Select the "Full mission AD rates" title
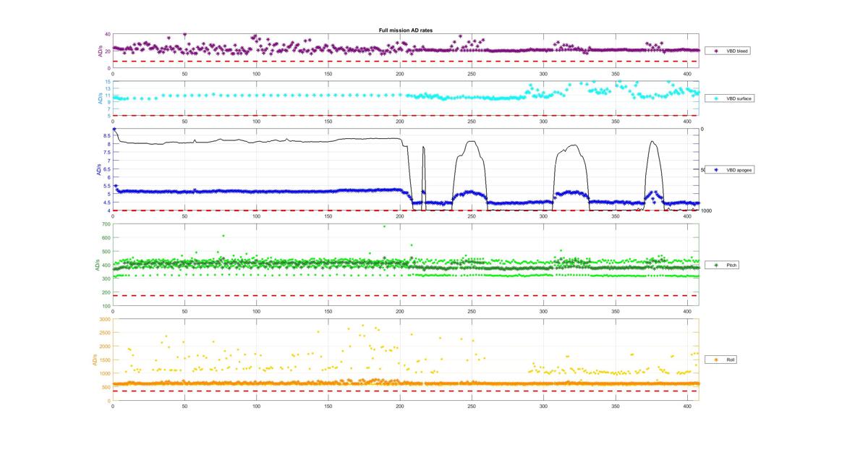 [x=405, y=30]
